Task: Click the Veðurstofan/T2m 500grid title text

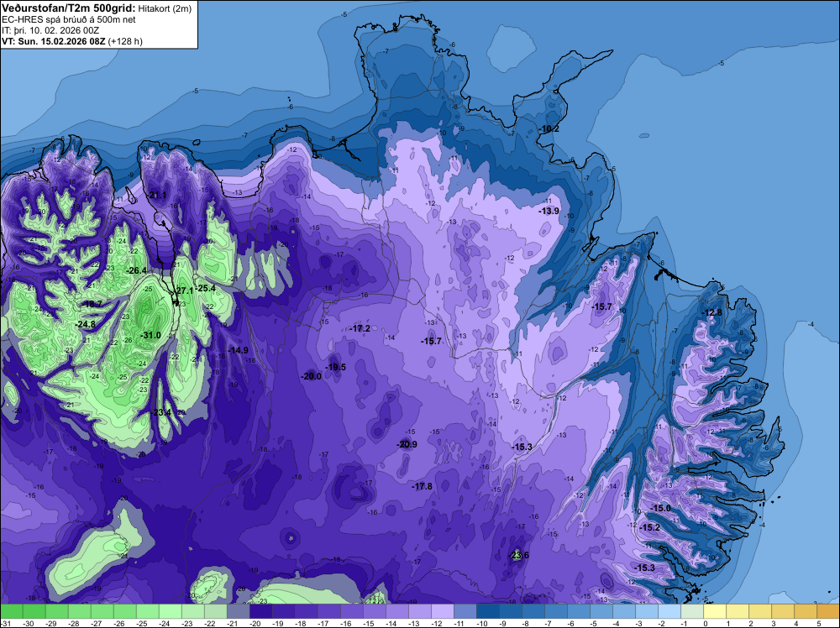Action: 68,8
